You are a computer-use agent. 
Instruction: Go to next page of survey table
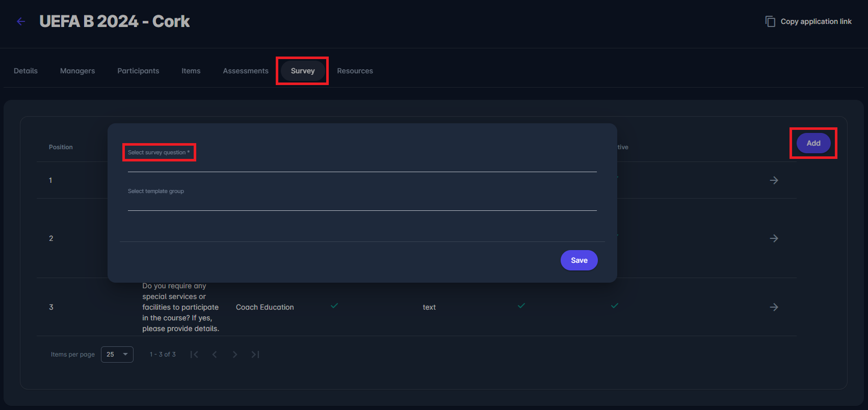pos(235,354)
